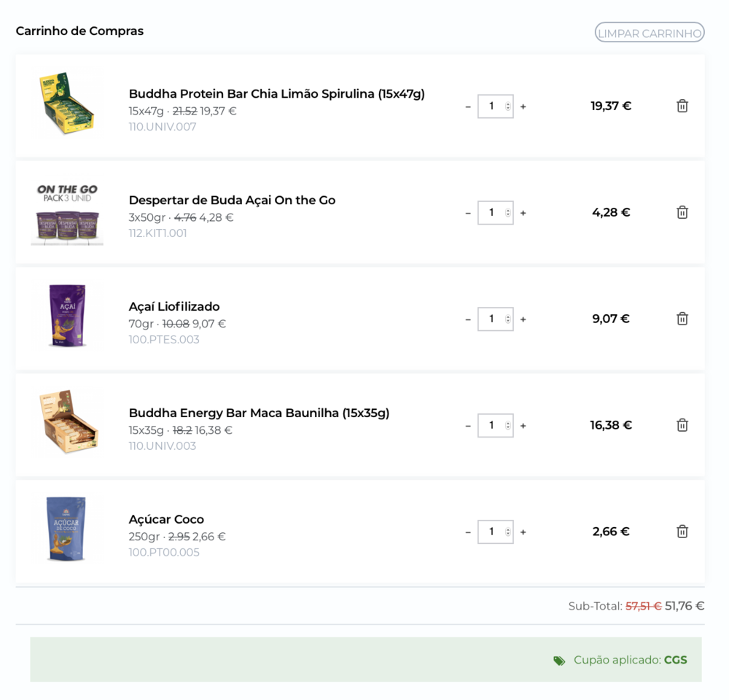
Task: Click the Limpar Carrinho button
Action: coord(650,33)
